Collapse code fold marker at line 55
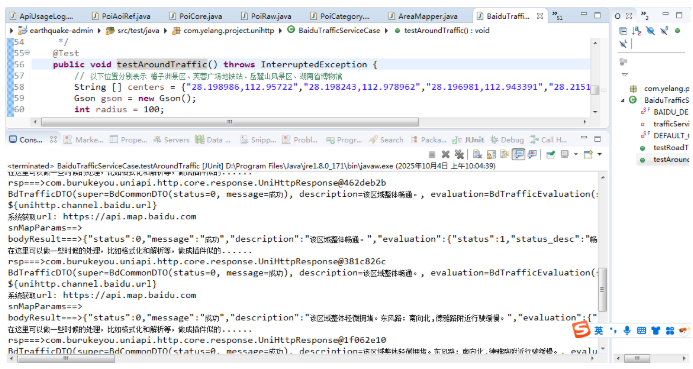The width and height of the screenshot is (693, 369). pyautogui.click(x=27, y=53)
